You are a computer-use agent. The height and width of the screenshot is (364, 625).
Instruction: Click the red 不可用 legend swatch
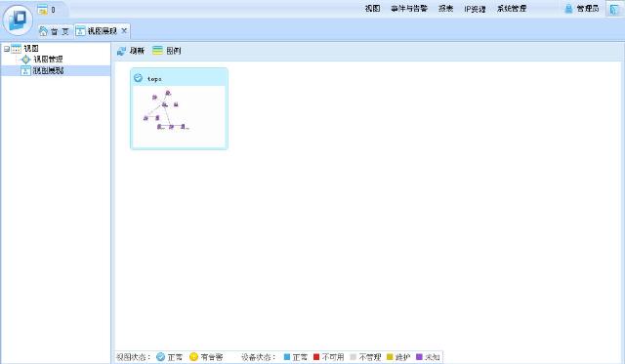pyautogui.click(x=316, y=357)
